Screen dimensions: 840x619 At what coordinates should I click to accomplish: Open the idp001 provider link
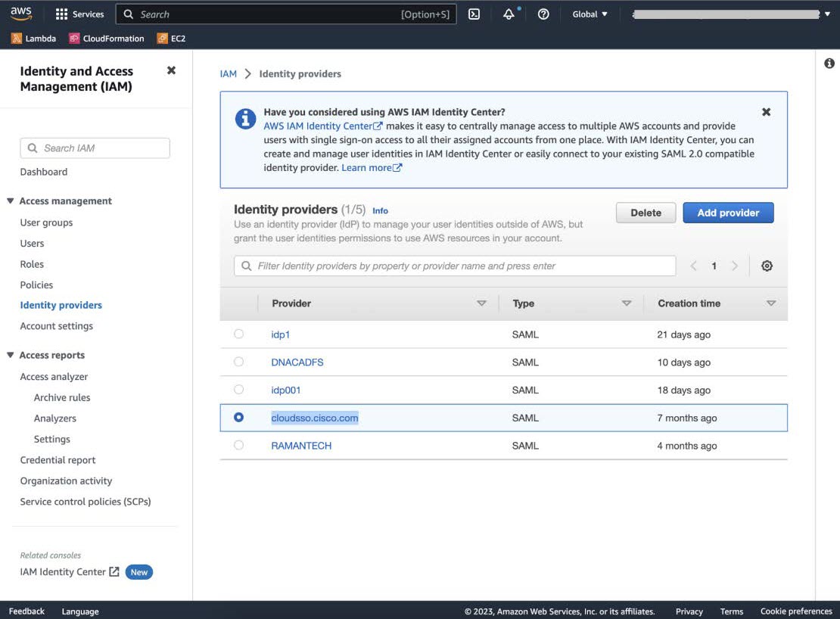286,390
